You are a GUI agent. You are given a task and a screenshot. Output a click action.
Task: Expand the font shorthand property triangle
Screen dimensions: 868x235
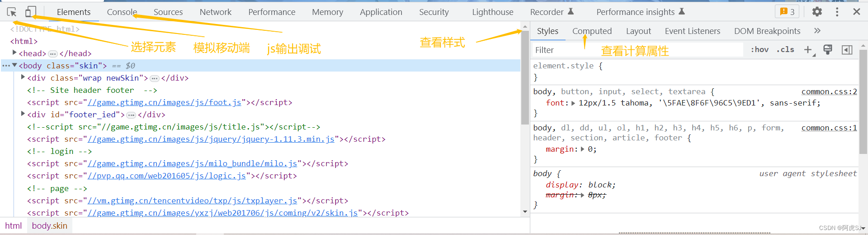(573, 103)
